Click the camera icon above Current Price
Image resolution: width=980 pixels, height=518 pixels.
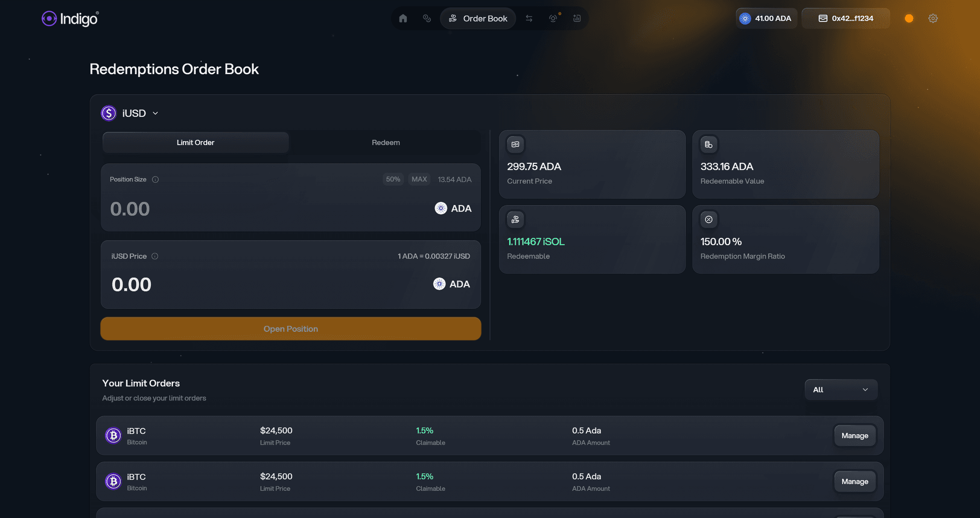515,144
